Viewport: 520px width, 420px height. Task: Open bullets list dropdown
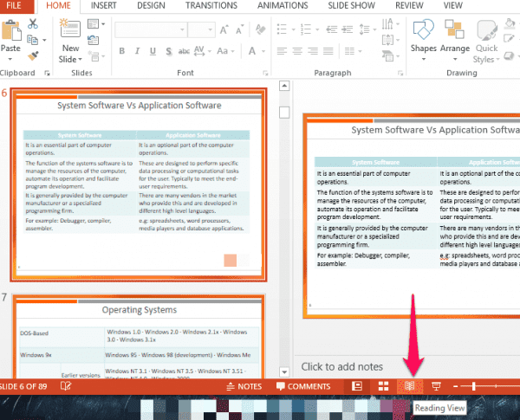click(293, 29)
